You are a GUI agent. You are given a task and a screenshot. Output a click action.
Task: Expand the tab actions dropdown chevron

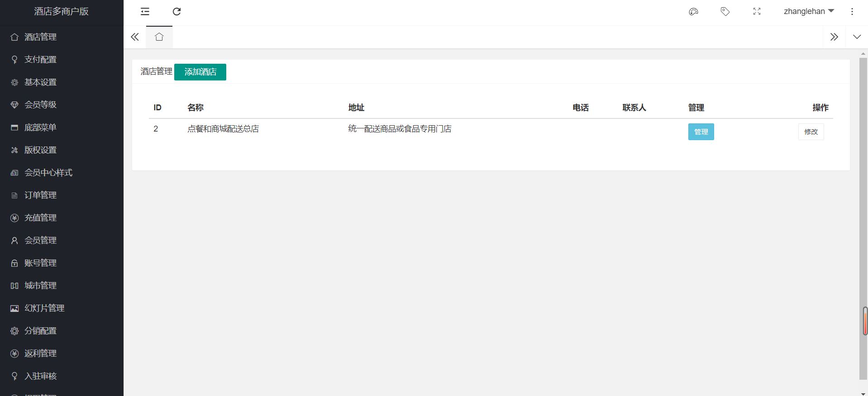pos(857,37)
